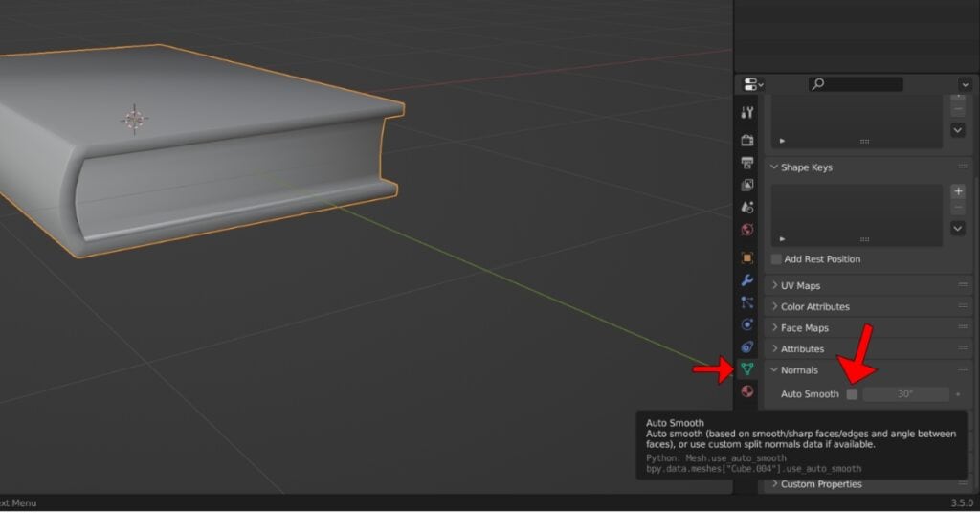980x513 pixels.
Task: Open the Output properties tab
Action: point(747,163)
